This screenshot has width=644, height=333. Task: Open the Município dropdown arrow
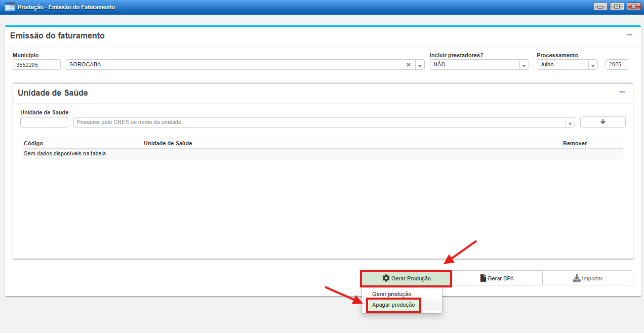420,65
